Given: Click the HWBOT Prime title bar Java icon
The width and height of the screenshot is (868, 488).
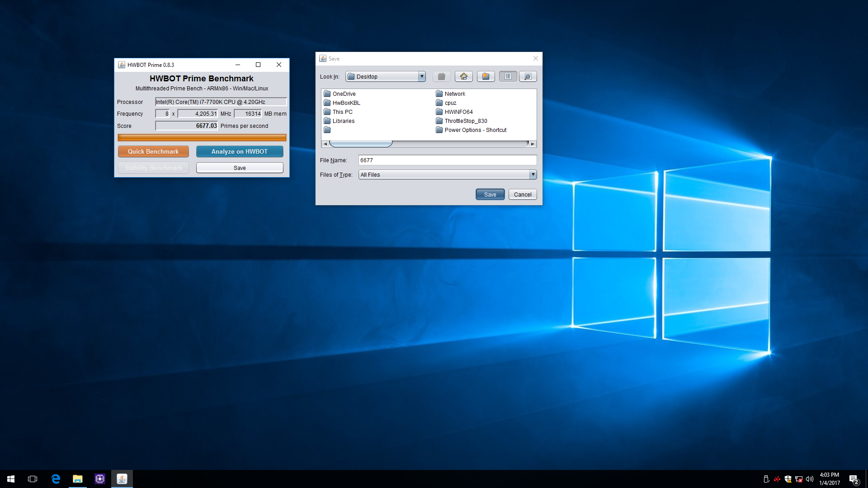Looking at the screenshot, I should (x=122, y=65).
